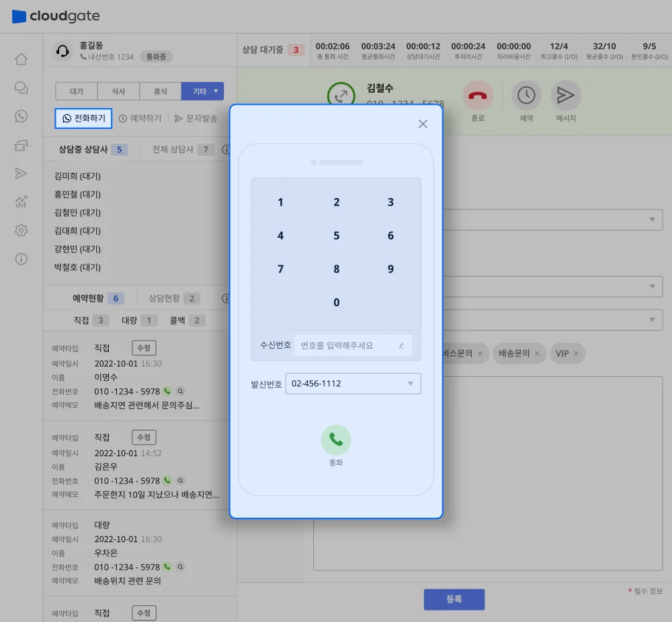The height and width of the screenshot is (622, 672).
Task: Open the chat icon in left sidebar
Action: click(21, 87)
